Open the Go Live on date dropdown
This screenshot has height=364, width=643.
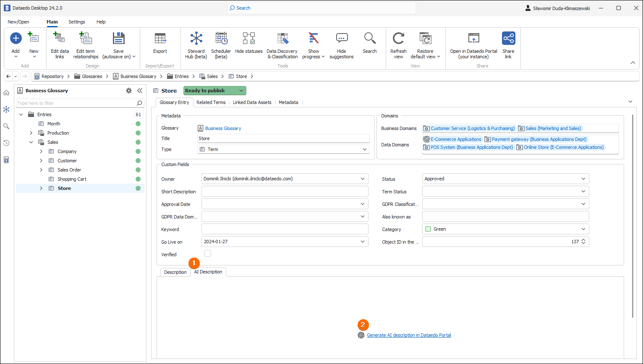click(363, 242)
